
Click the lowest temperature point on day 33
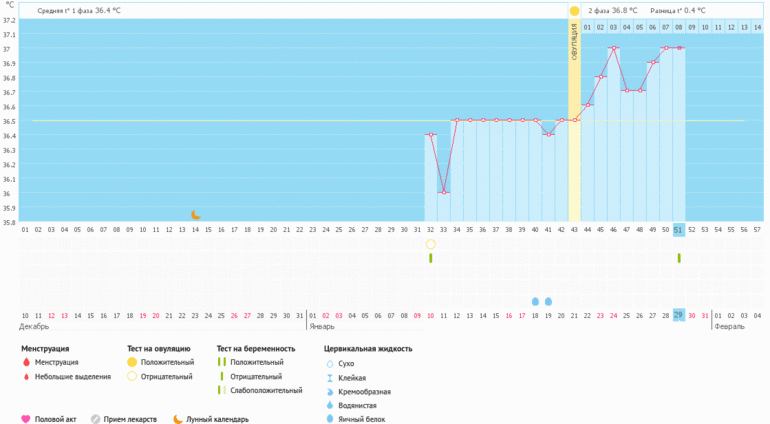click(x=444, y=192)
